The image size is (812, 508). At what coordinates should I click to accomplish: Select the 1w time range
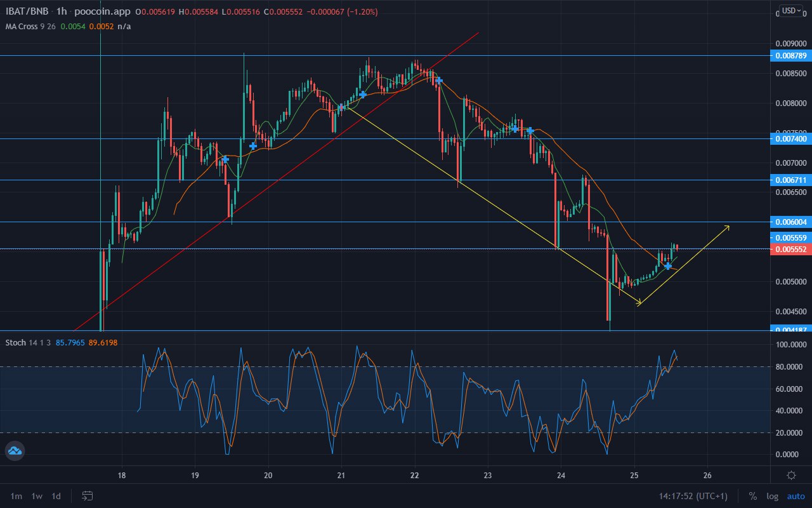point(37,496)
